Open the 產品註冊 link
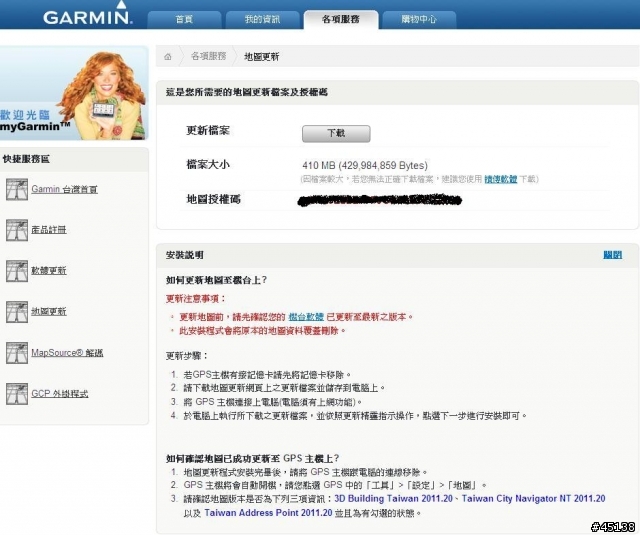The height and width of the screenshot is (535, 640). tap(49, 230)
